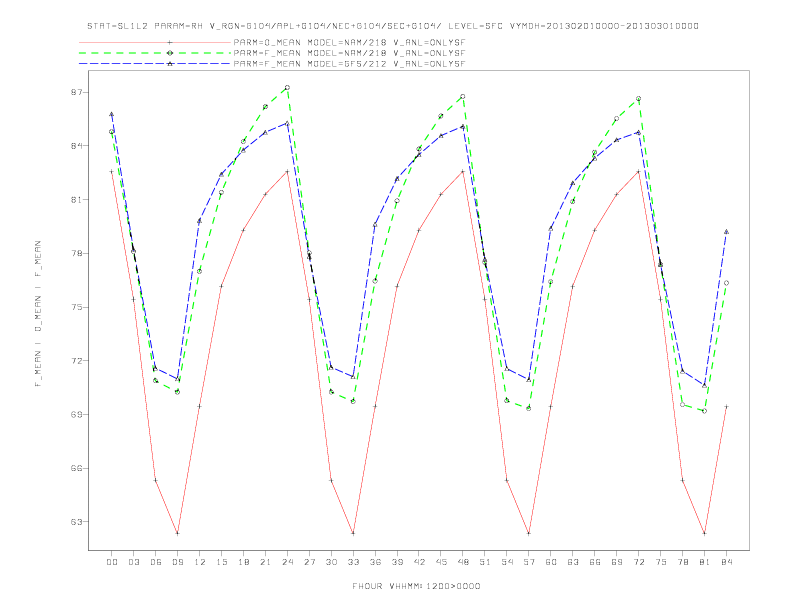Click the red plus marker at hour 09 minimum
The image size is (792, 612).
pos(177,533)
